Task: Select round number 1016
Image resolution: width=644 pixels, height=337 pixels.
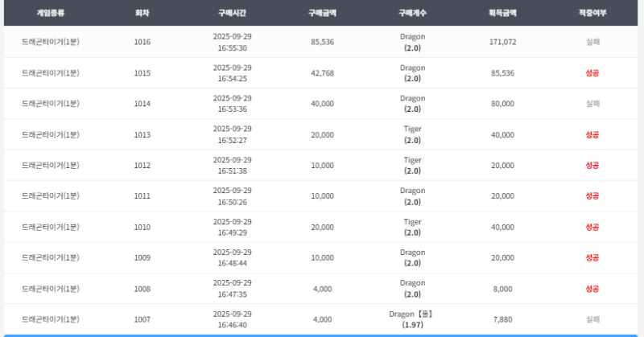Action: (142, 42)
